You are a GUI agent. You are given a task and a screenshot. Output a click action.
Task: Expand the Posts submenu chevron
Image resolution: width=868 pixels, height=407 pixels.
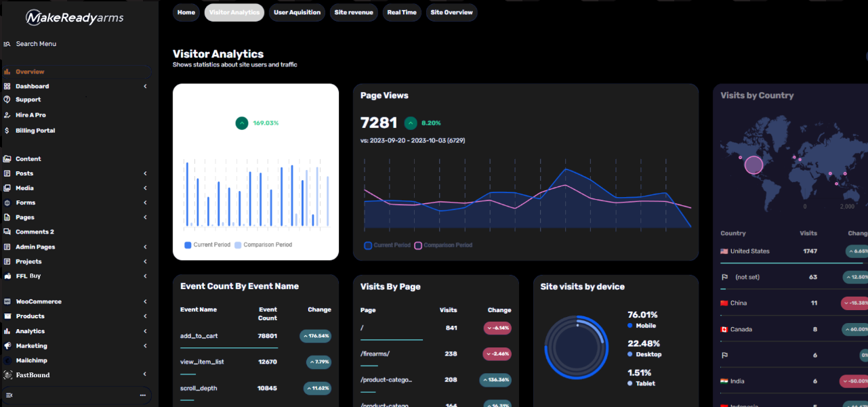145,174
